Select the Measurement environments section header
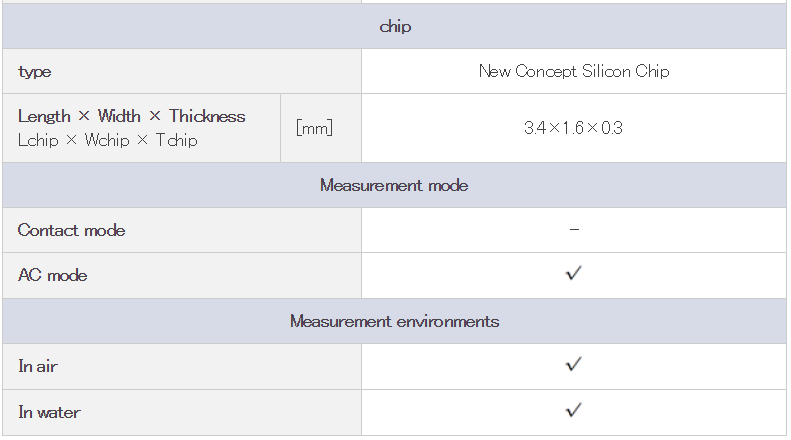This screenshot has height=440, width=791. 394,321
